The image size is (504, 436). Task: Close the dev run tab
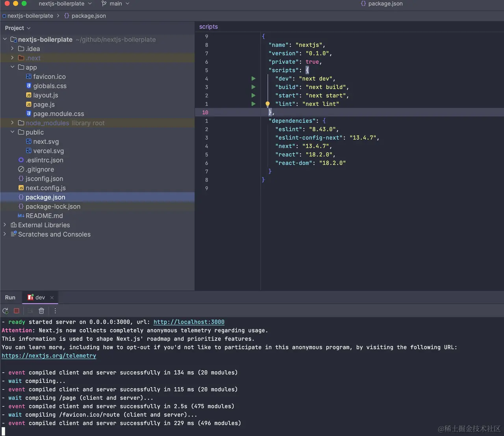tap(52, 297)
